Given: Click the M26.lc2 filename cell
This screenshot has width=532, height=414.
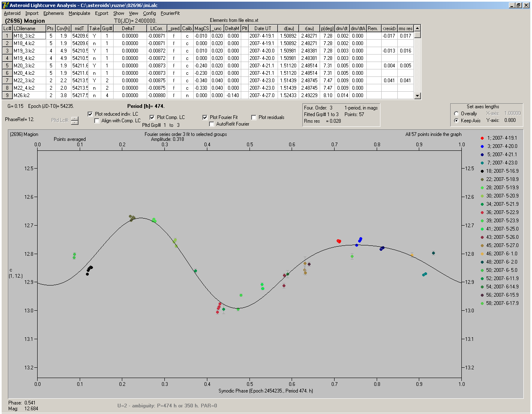Looking at the screenshot, I should [29, 95].
